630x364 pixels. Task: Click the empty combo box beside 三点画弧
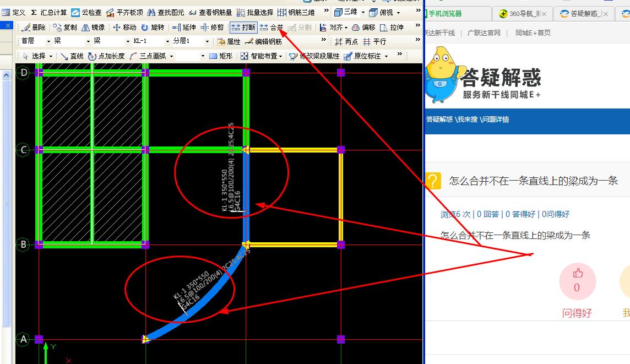coord(191,56)
